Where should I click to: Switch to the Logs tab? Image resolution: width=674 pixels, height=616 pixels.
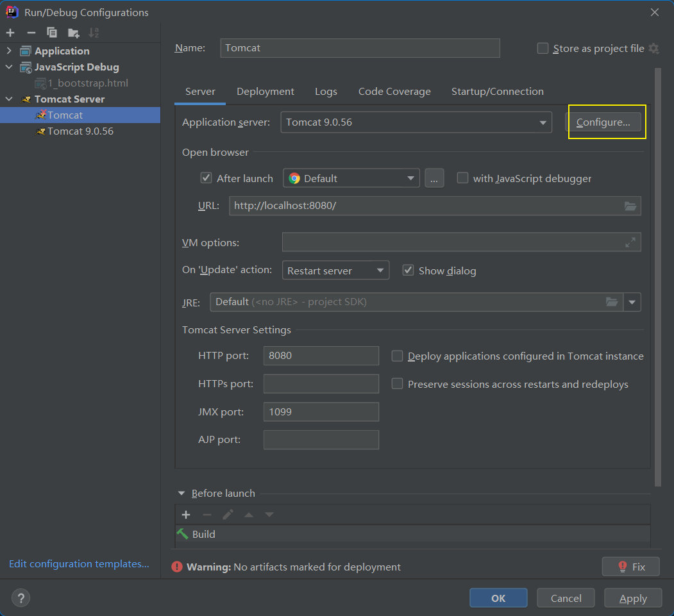pos(326,92)
